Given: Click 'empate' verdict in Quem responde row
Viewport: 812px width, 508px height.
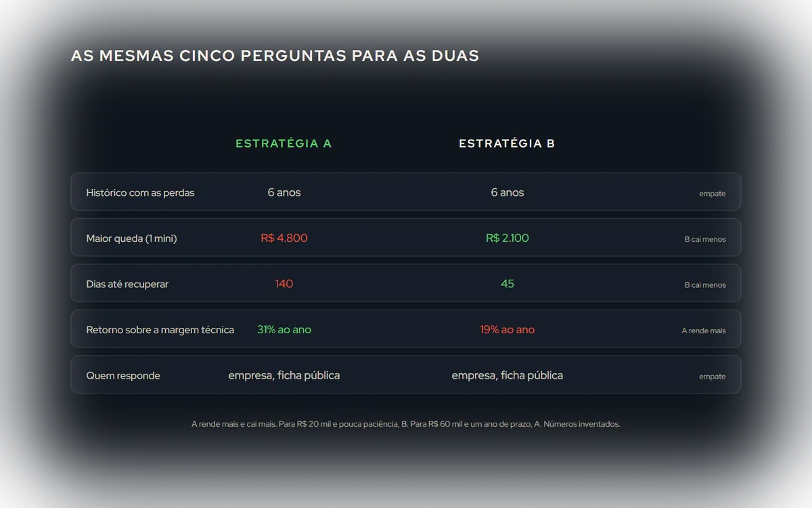Looking at the screenshot, I should click(x=713, y=377).
